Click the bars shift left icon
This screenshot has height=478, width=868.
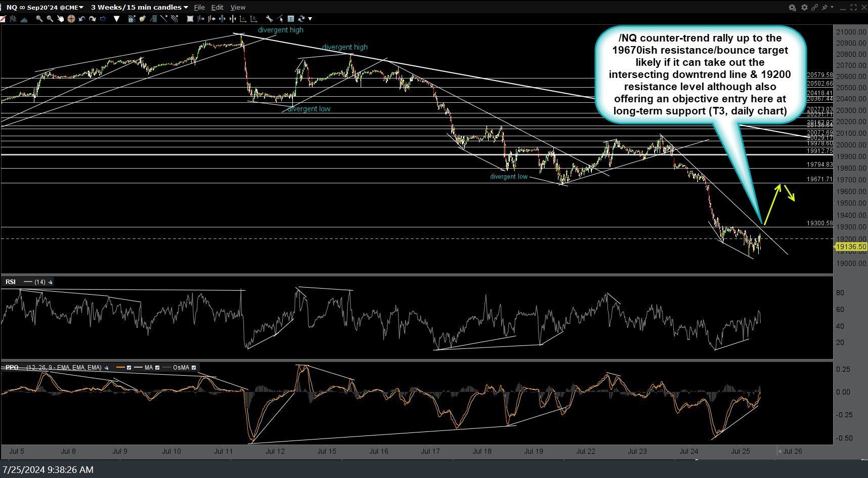tap(212, 19)
